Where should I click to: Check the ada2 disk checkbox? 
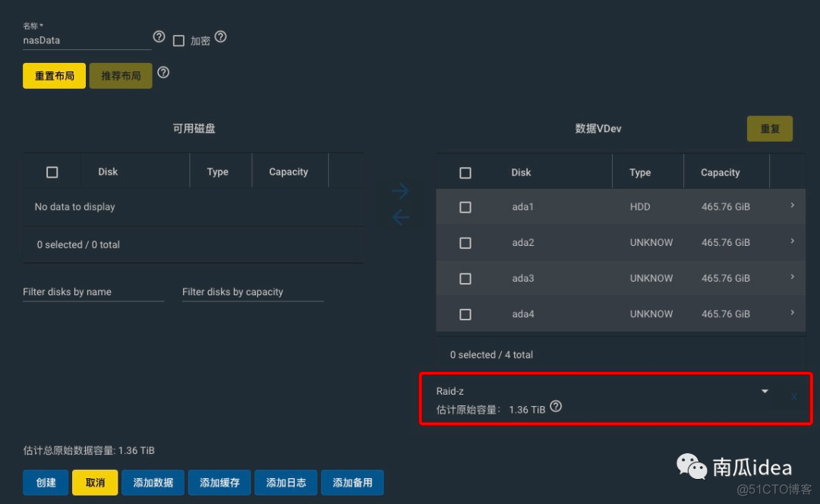click(x=465, y=243)
